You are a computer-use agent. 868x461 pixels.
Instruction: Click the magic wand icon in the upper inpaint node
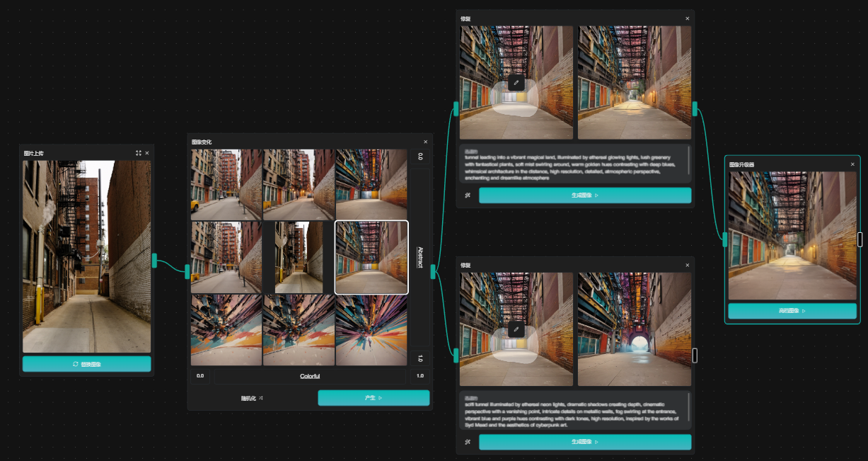pos(468,195)
